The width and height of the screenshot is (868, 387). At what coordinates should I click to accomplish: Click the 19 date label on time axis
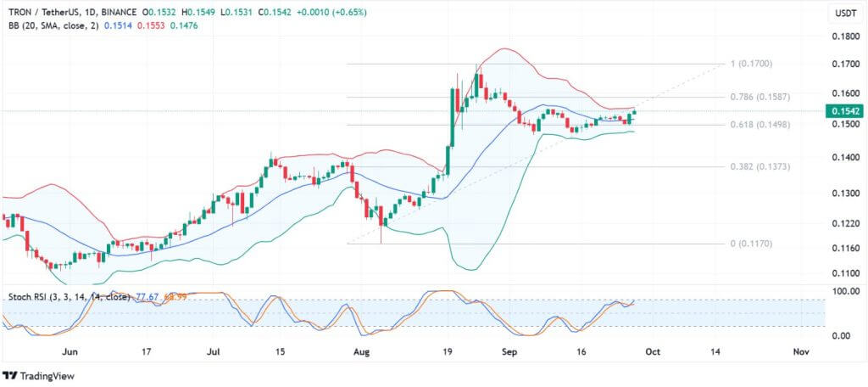click(x=448, y=351)
